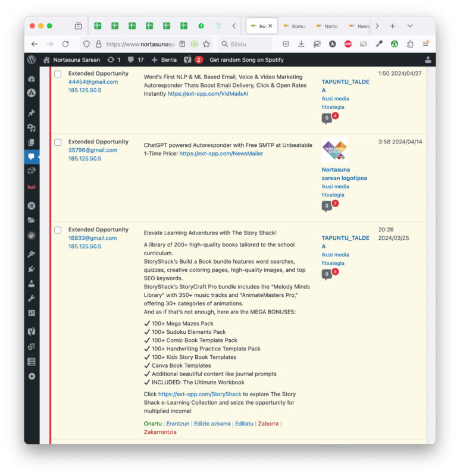Open the Comments sidebar icon
The image size is (460, 476).
tap(32, 156)
